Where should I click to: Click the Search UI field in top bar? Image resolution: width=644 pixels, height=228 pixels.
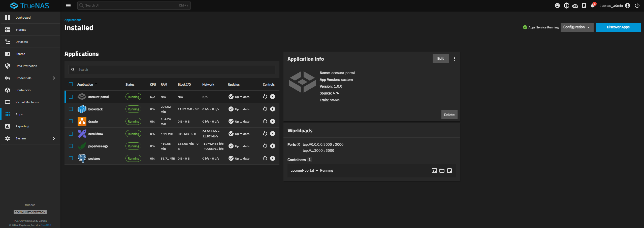(134, 6)
